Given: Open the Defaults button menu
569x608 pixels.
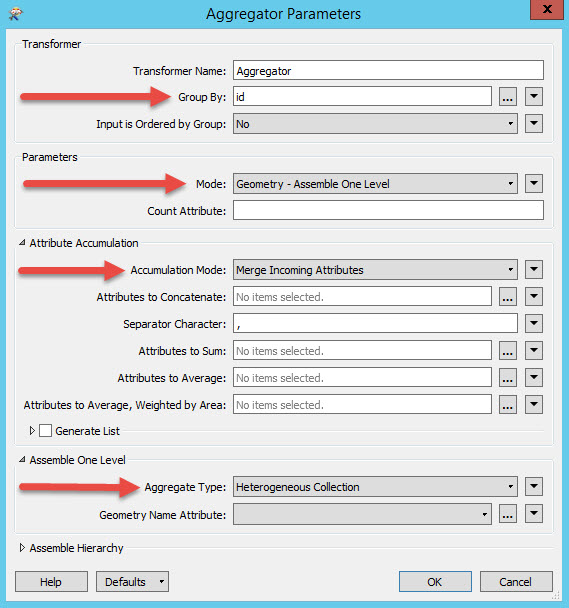Looking at the screenshot, I should [132, 582].
